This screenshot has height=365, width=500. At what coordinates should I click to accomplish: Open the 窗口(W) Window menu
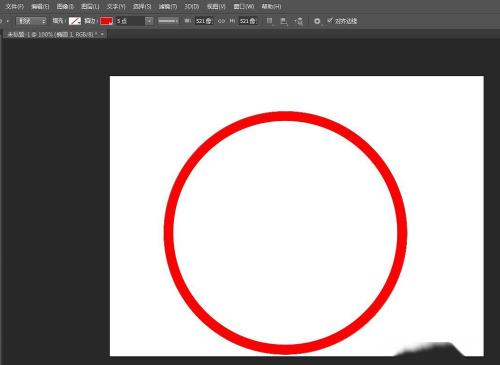244,6
